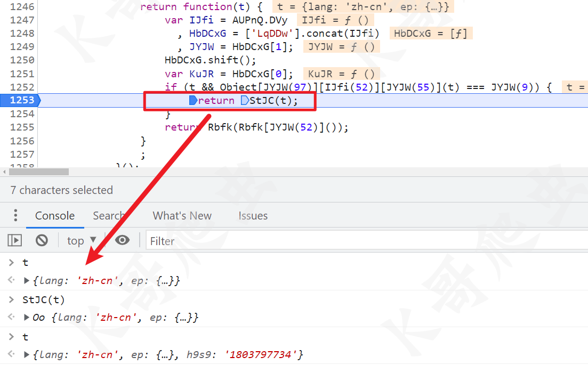Click inline breakpoint marker before 'return' on line 1253
This screenshot has width=588, height=365.
(193, 101)
